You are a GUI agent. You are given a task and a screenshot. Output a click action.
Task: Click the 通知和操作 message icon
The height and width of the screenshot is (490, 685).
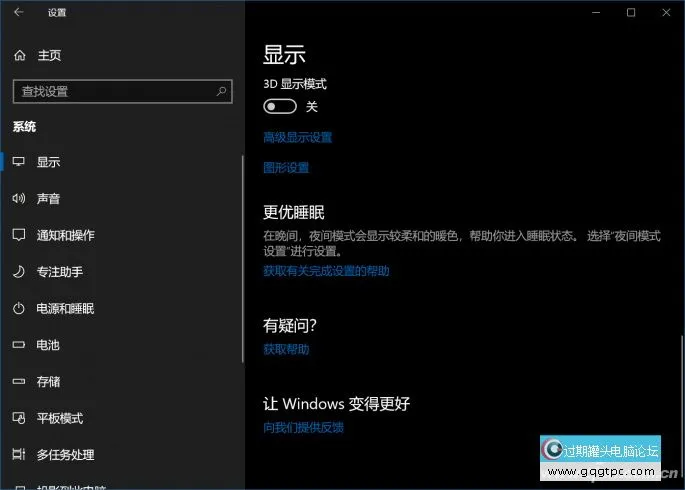click(x=19, y=235)
